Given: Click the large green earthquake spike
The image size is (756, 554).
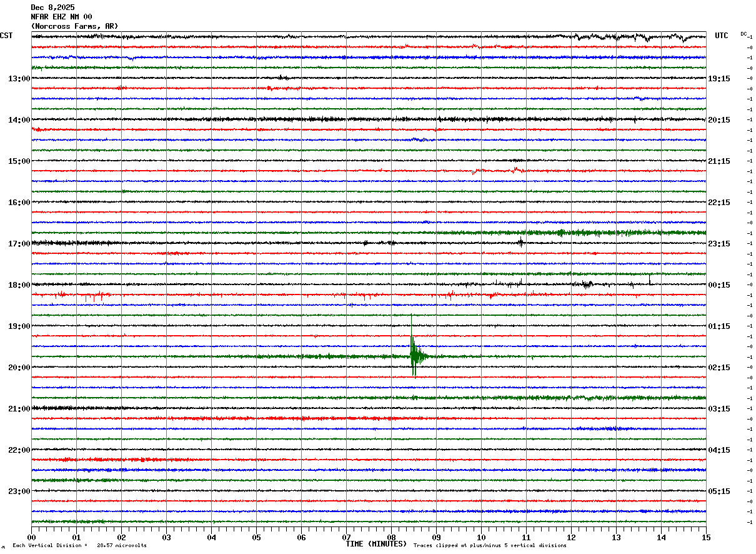Looking at the screenshot, I should (414, 356).
